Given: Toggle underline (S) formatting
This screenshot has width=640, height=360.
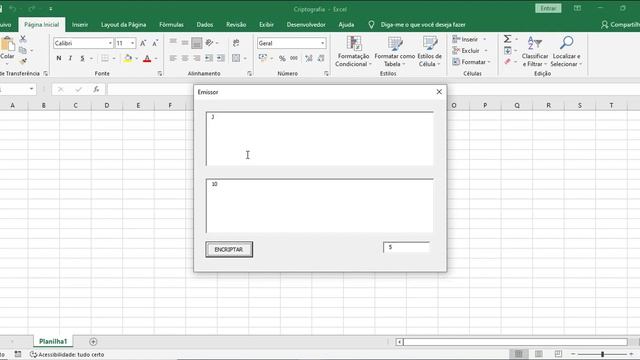Looking at the screenshot, I should pyautogui.click(x=82, y=58).
